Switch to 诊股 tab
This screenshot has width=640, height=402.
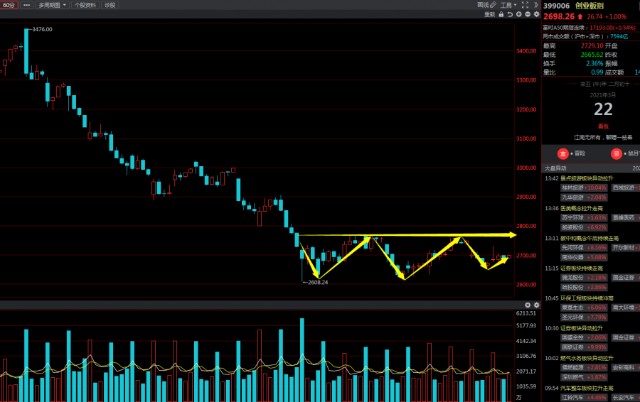(110, 5)
